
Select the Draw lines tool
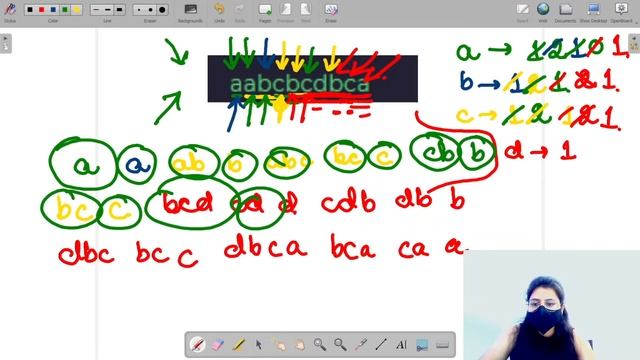[381, 345]
